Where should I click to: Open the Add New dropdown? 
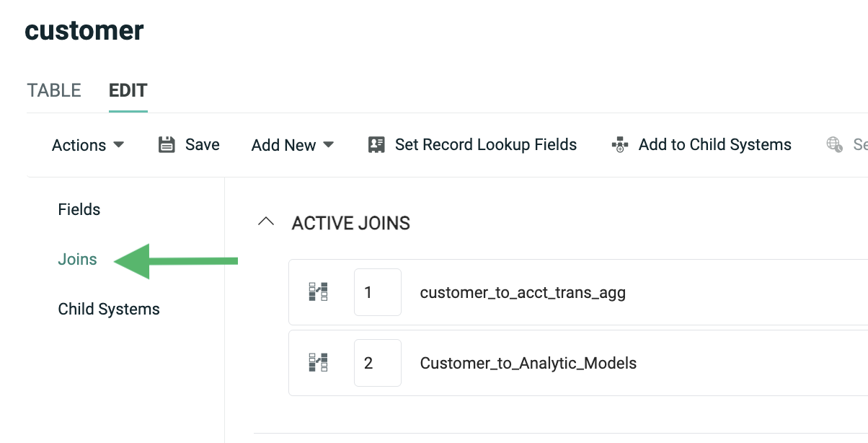[292, 145]
